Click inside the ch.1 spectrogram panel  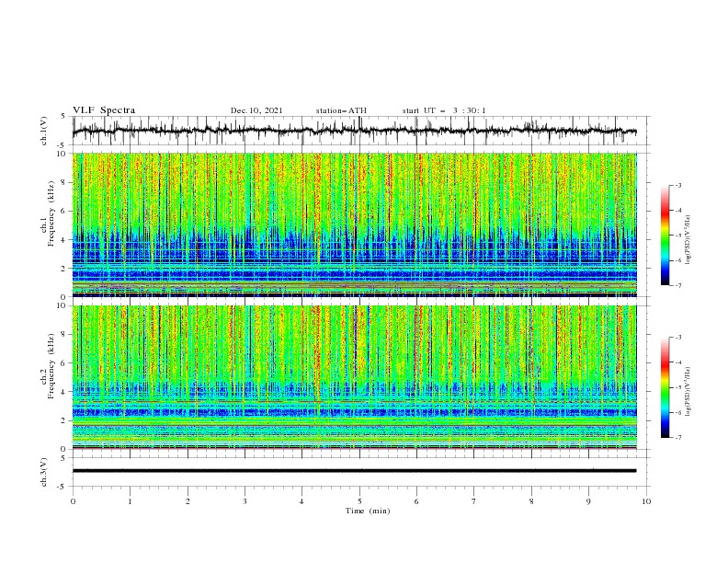click(354, 224)
